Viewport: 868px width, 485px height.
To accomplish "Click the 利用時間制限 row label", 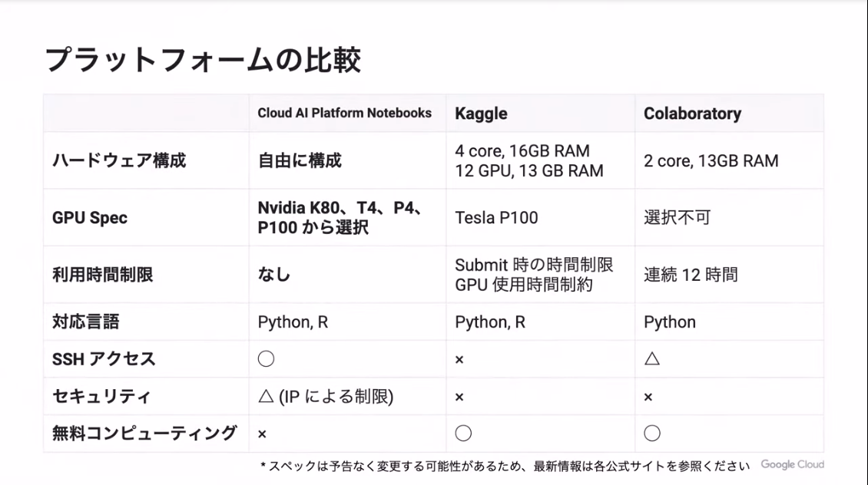I will (102, 274).
